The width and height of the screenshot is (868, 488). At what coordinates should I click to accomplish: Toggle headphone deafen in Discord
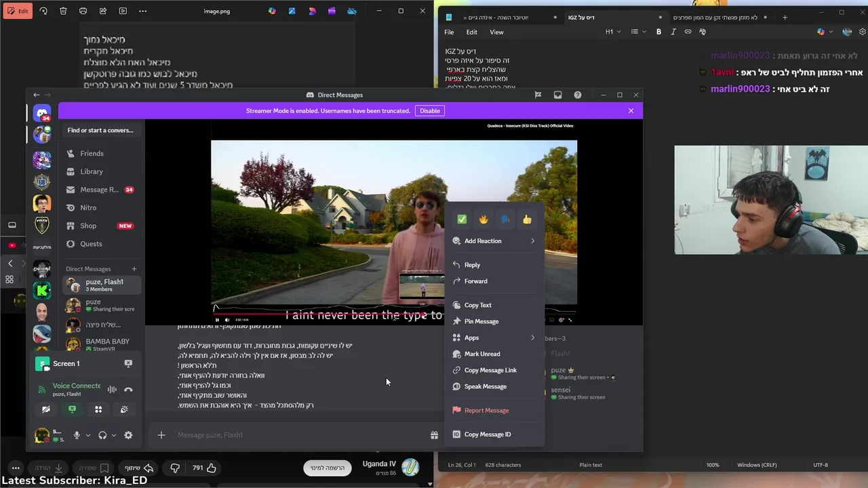tap(102, 435)
